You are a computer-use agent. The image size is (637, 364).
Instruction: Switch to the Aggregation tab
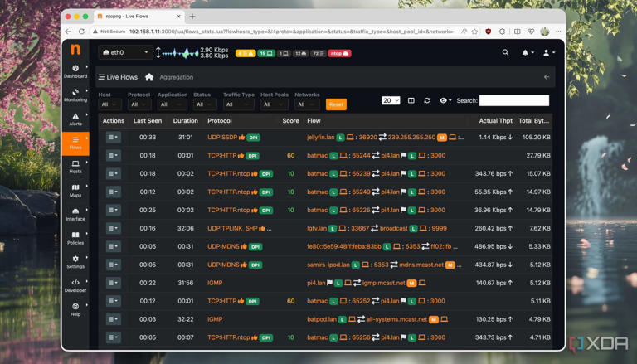[x=177, y=77]
